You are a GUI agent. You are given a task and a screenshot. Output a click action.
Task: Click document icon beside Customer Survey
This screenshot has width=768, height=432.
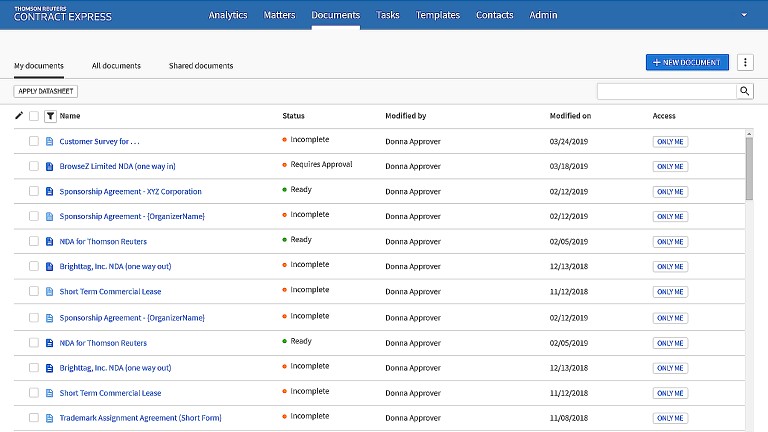pos(50,141)
